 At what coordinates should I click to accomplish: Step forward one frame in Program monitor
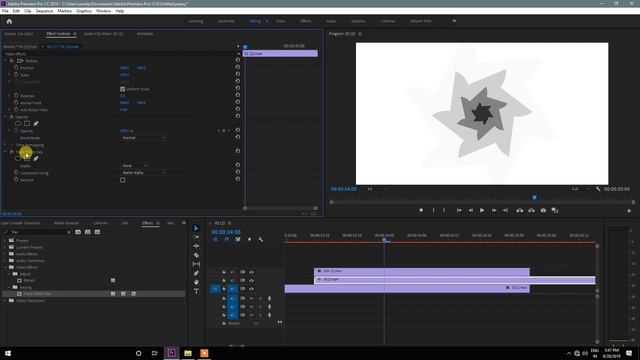494,210
